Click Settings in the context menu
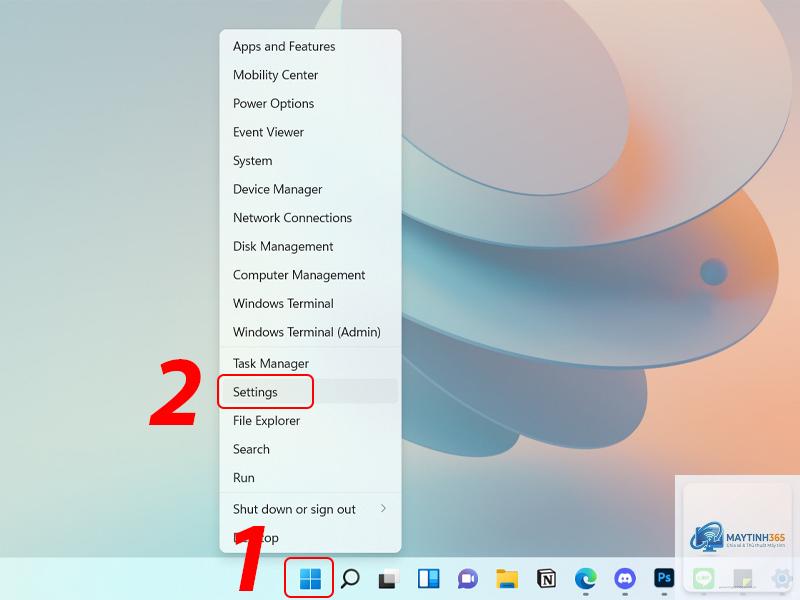800x600 pixels. click(310, 392)
